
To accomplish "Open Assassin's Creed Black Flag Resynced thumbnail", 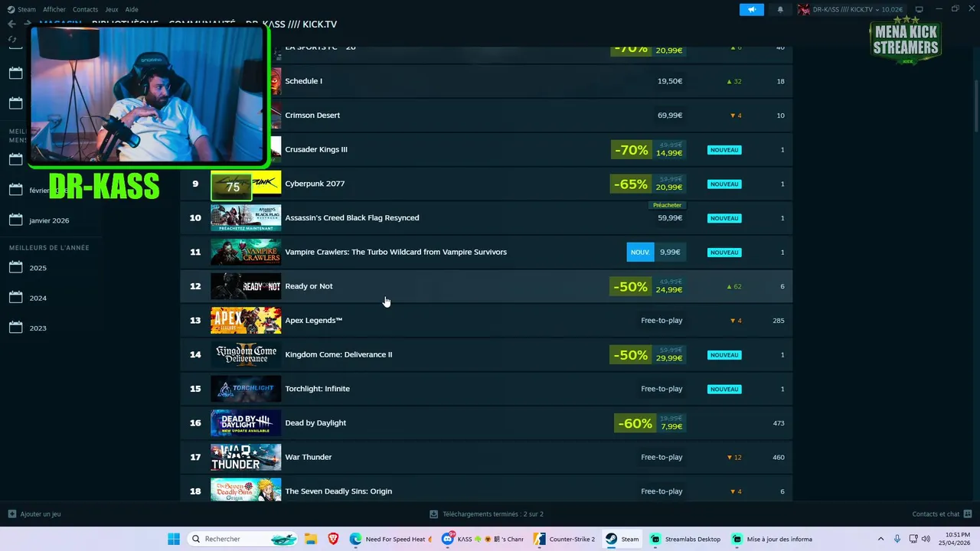I will [246, 218].
